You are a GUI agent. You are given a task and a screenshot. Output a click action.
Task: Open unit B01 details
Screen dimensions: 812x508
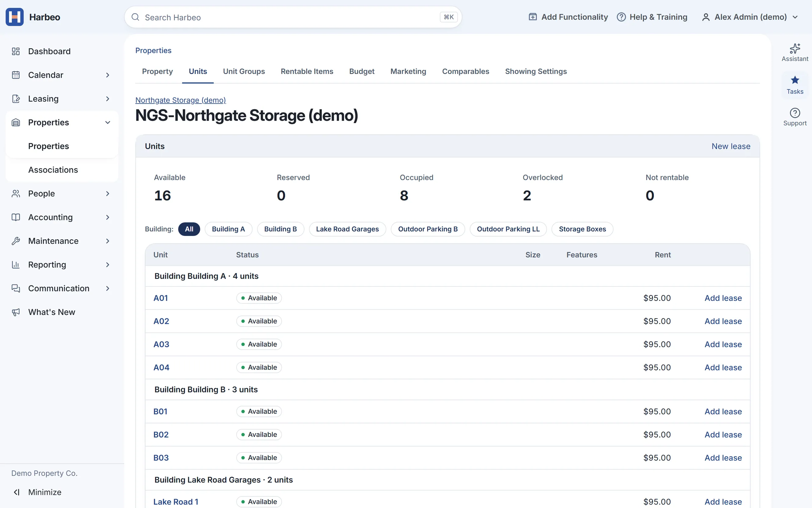pyautogui.click(x=160, y=411)
